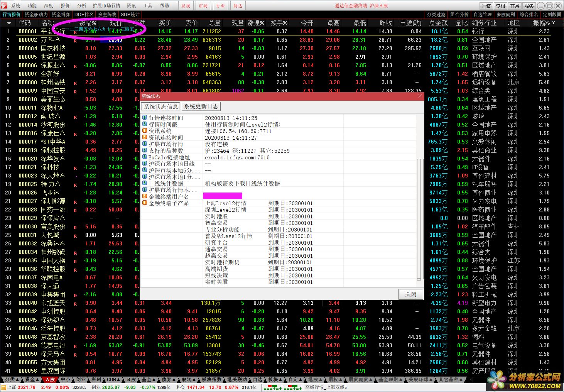Click the 市场 toolbar button
The width and height of the screenshot is (564, 392).
(x=203, y=6)
